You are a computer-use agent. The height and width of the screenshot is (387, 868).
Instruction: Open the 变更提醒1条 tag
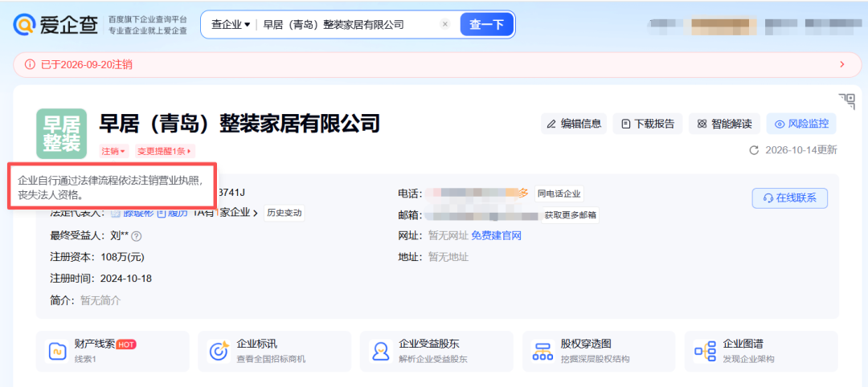(165, 151)
